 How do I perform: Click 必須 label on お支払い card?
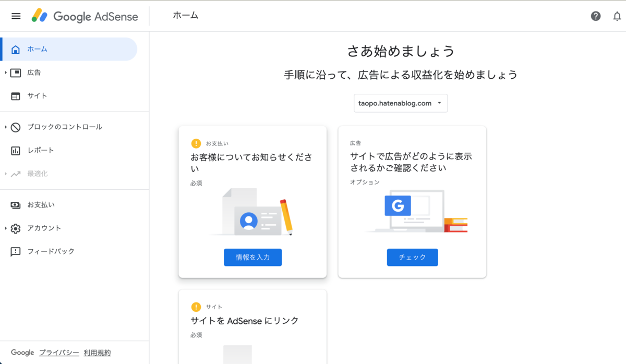coord(196,183)
